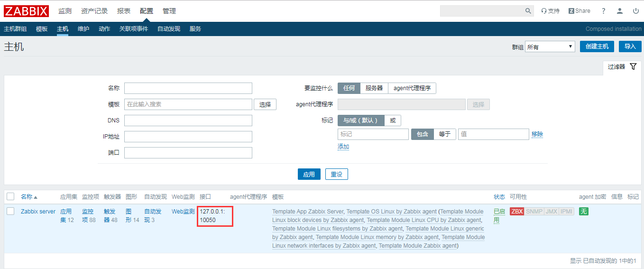Open Template OS Linux by Zabbix agent

coord(391,212)
